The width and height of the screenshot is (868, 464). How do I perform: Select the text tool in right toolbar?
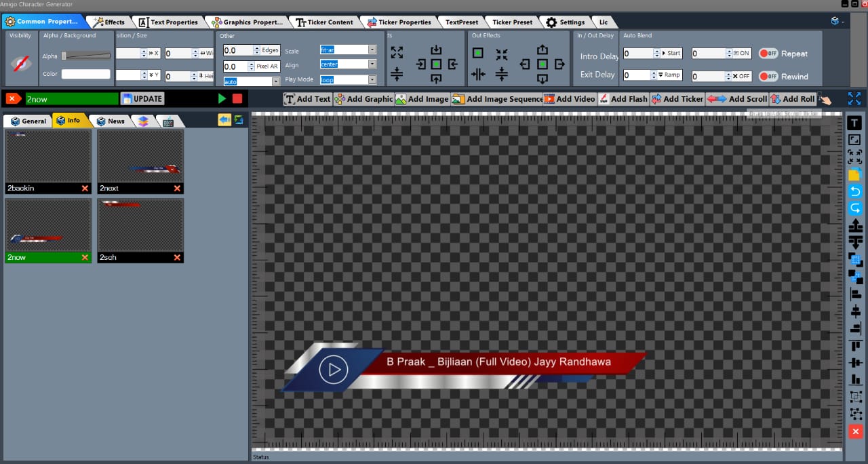(855, 123)
